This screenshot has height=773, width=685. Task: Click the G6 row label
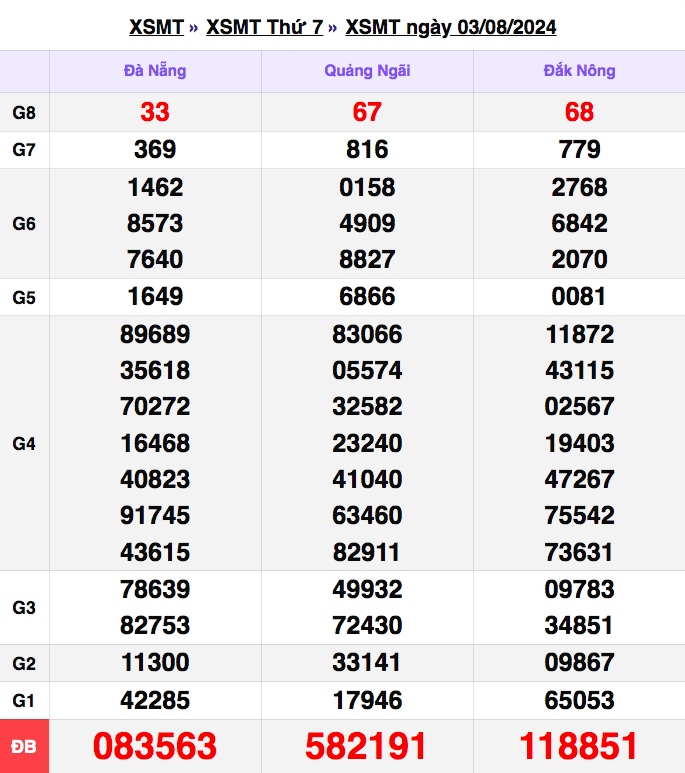pos(24,224)
